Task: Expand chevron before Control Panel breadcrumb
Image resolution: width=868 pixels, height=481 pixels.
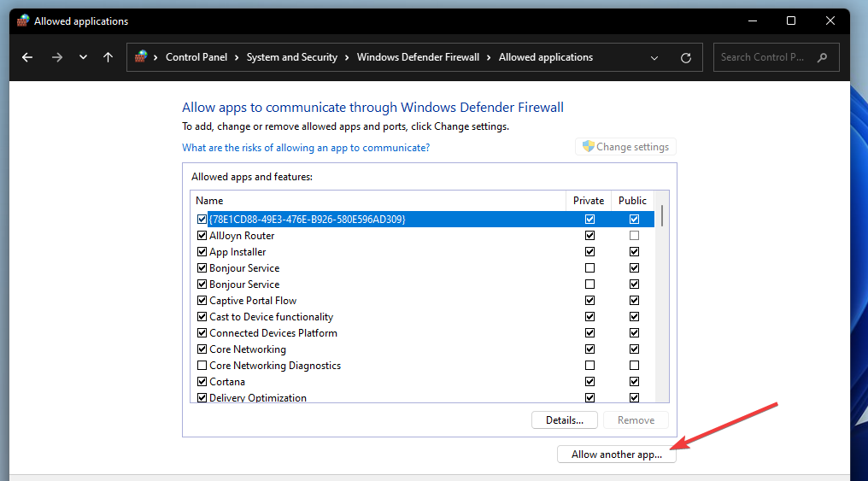Action: click(155, 57)
